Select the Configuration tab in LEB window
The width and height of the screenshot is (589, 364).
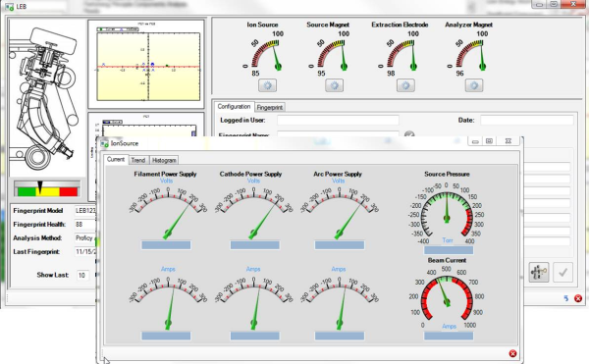(x=234, y=107)
